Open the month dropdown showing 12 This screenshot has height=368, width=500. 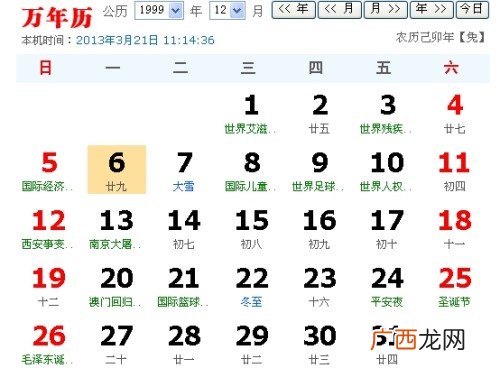(x=227, y=10)
